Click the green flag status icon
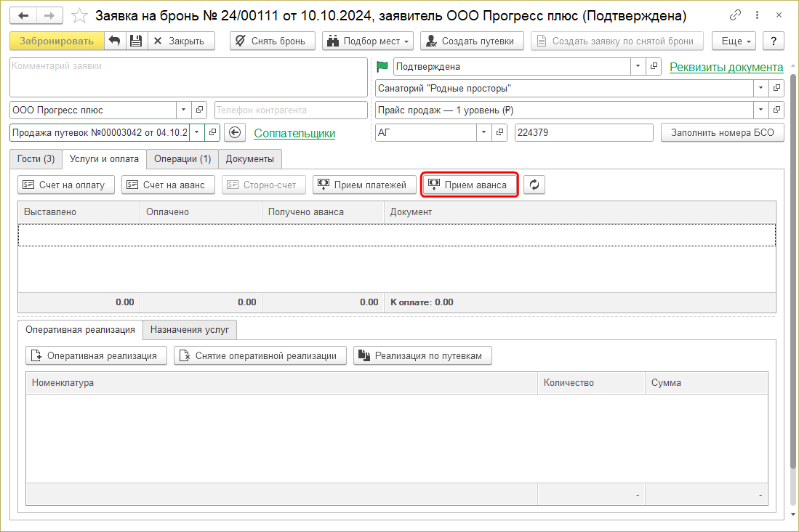 (382, 66)
